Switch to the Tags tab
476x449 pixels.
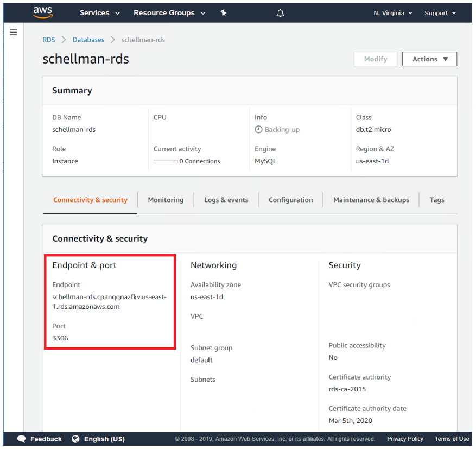pyautogui.click(x=437, y=200)
